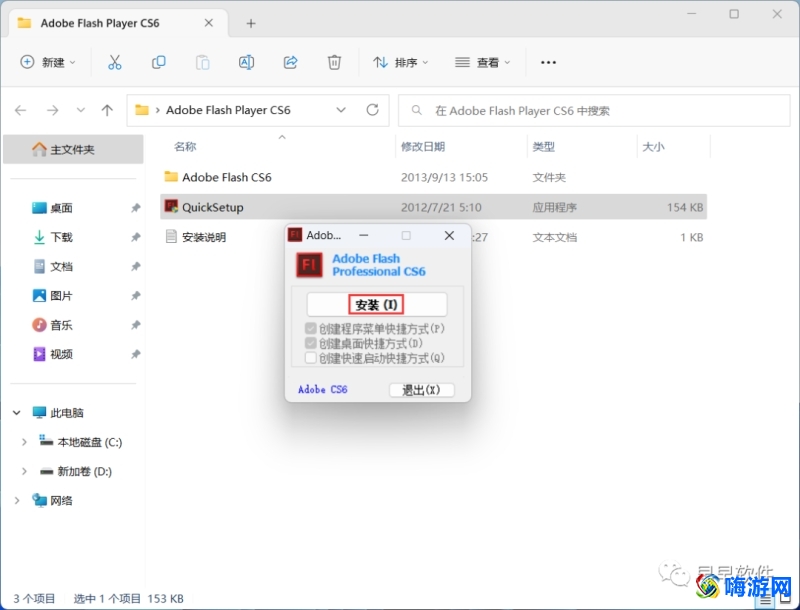Toggle 创建桌面快捷方式(D) checkbox
The width and height of the screenshot is (800, 610).
click(x=311, y=343)
